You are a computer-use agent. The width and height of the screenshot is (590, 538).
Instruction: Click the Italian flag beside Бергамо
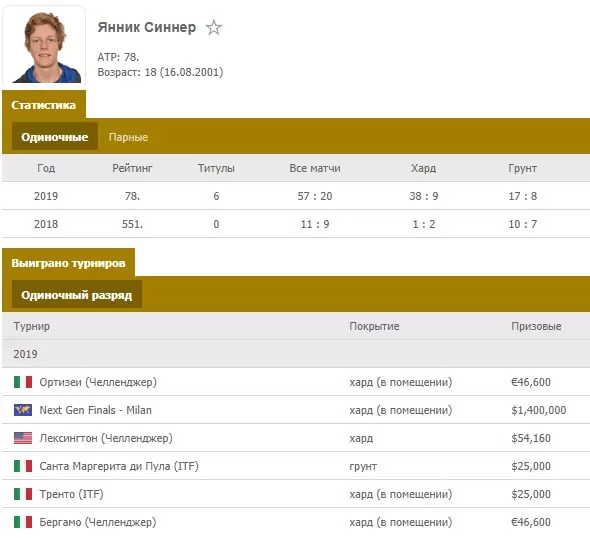coord(23,522)
